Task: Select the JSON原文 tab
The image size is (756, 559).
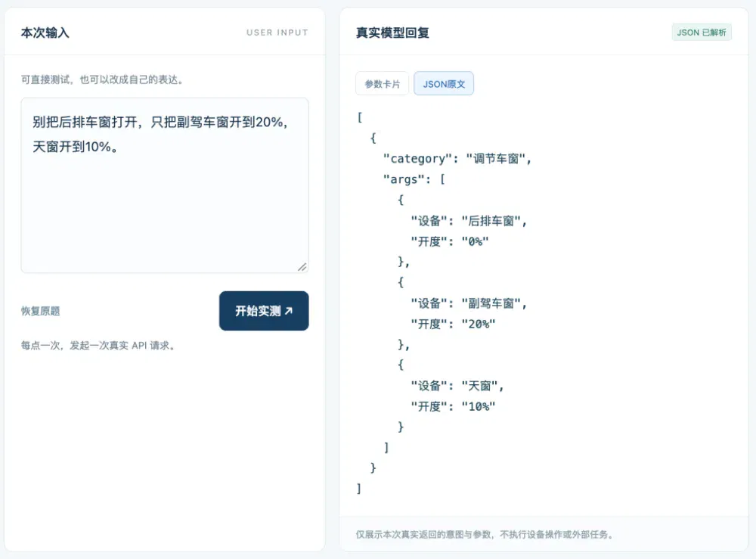Action: [444, 84]
